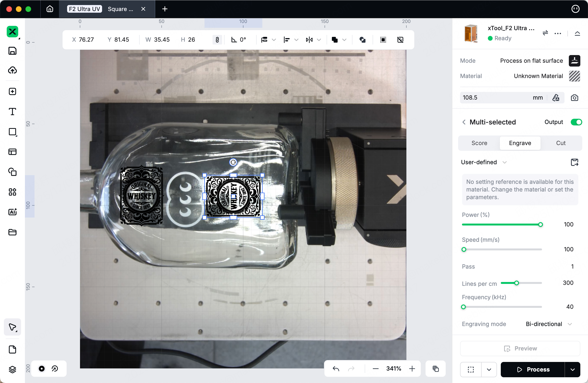Click the camera refresh background icon
588x383 pixels.
click(x=574, y=98)
